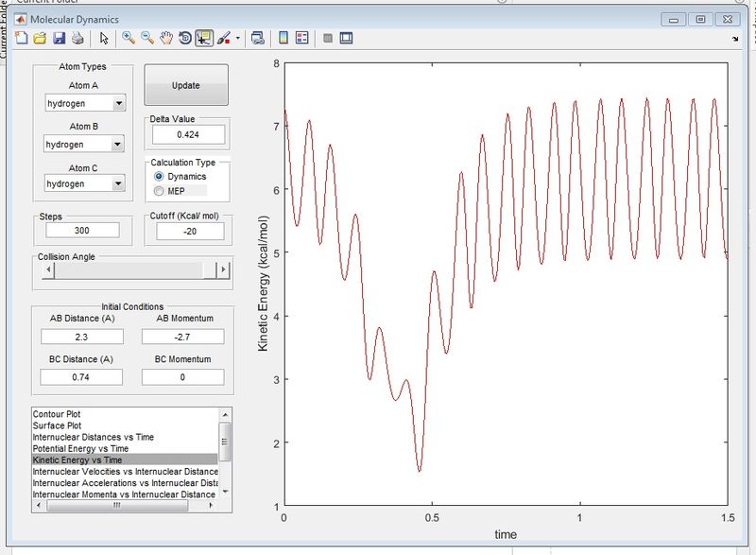
Task: Select the Pan hand tool
Action: click(166, 38)
